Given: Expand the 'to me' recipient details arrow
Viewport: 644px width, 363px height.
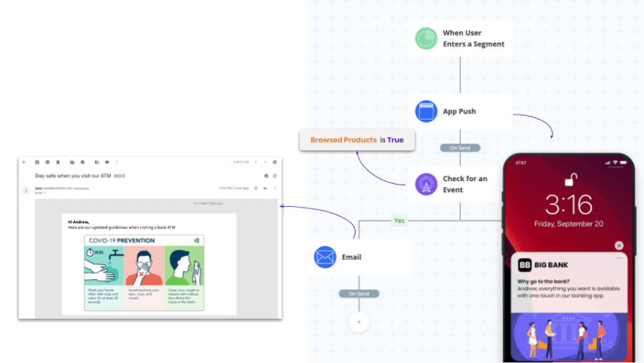Looking at the screenshot, I should (43, 193).
